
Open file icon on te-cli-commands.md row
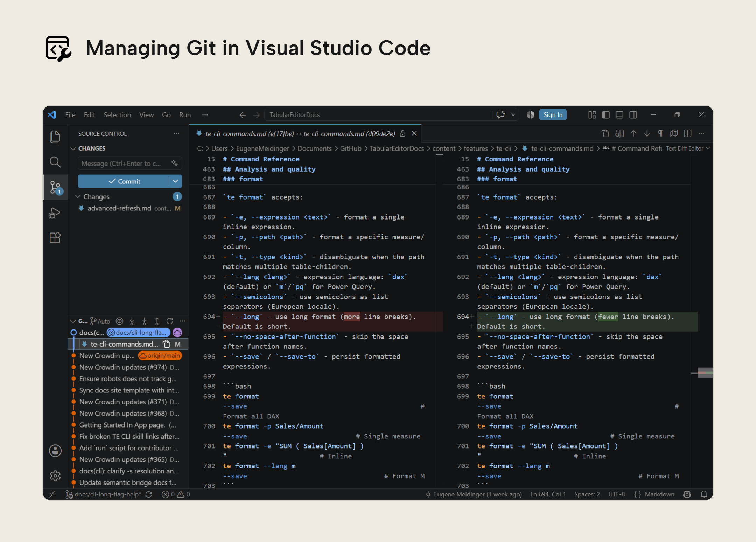click(x=167, y=344)
